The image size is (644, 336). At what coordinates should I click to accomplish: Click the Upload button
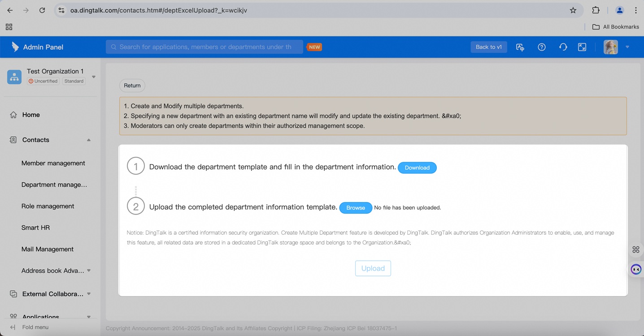373,268
